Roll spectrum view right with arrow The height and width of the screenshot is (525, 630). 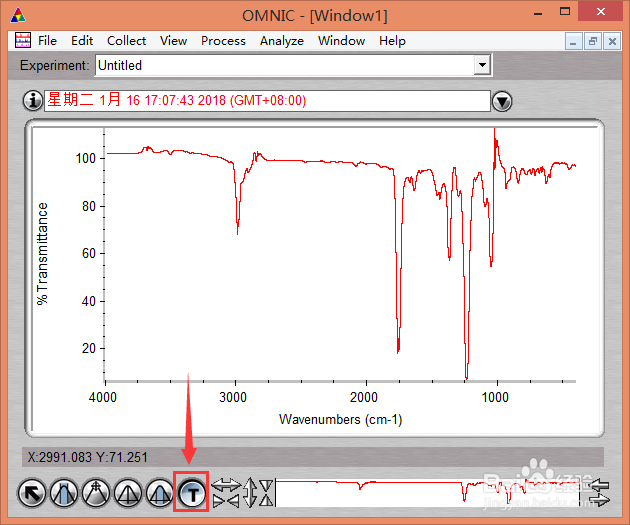(x=599, y=500)
